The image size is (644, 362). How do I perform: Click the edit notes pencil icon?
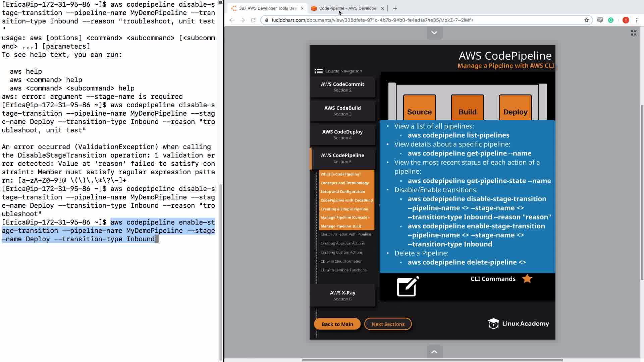click(408, 287)
